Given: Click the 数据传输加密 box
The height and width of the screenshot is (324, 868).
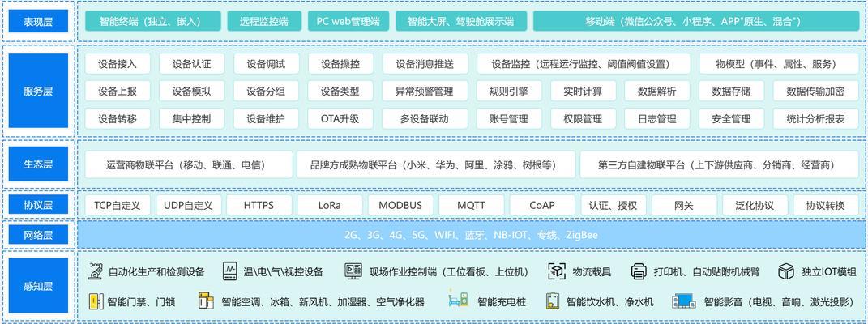Looking at the screenshot, I should 815,91.
